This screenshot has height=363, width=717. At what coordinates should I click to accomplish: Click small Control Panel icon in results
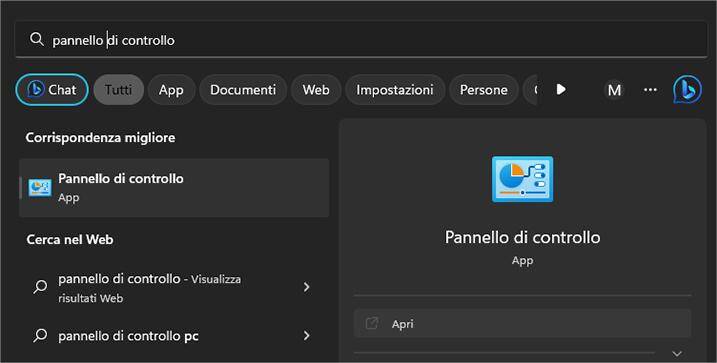click(x=40, y=187)
